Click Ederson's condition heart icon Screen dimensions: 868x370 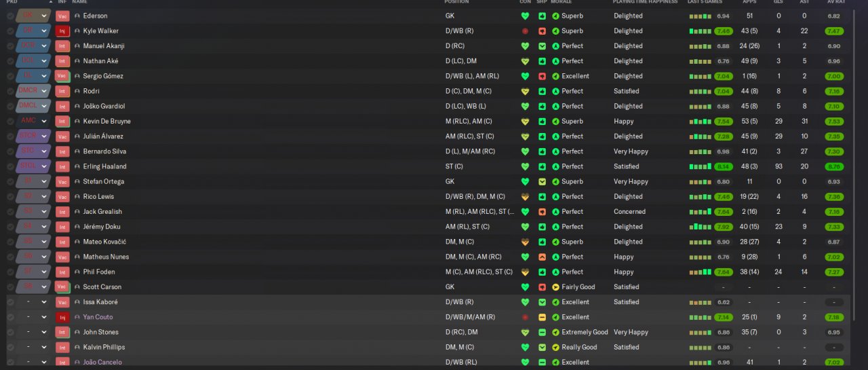pyautogui.click(x=524, y=16)
